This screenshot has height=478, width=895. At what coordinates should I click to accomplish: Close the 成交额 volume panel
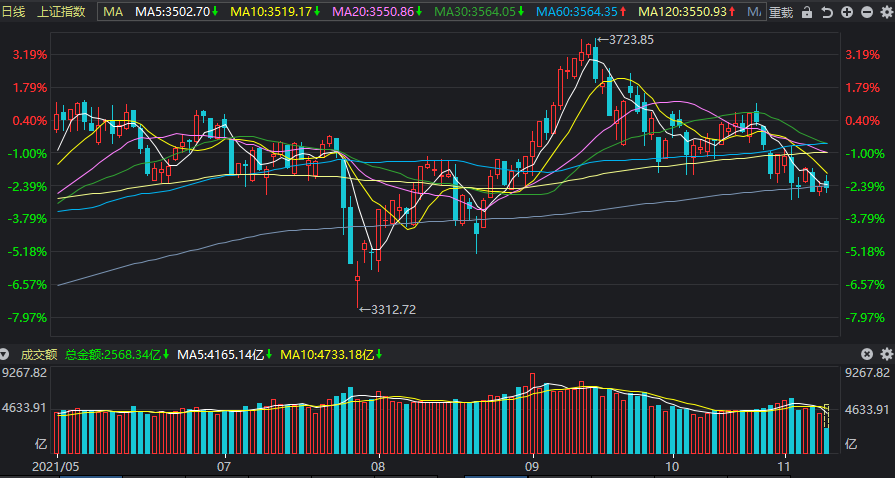(x=866, y=355)
